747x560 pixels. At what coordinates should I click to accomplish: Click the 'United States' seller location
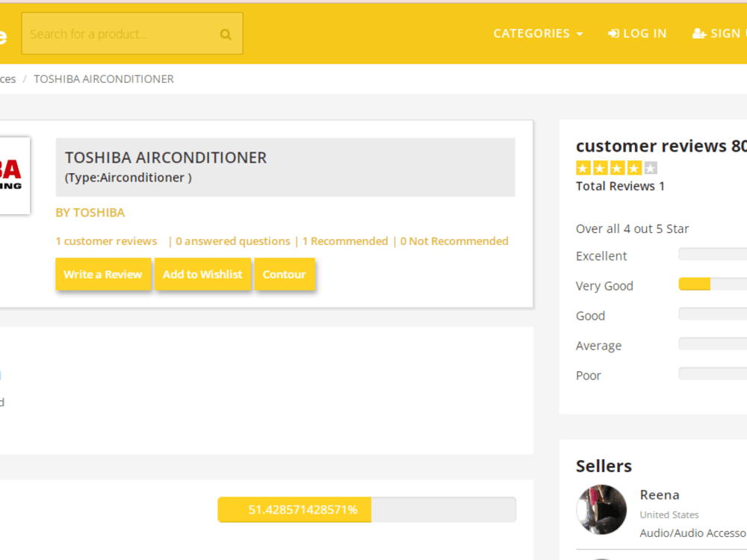click(669, 514)
